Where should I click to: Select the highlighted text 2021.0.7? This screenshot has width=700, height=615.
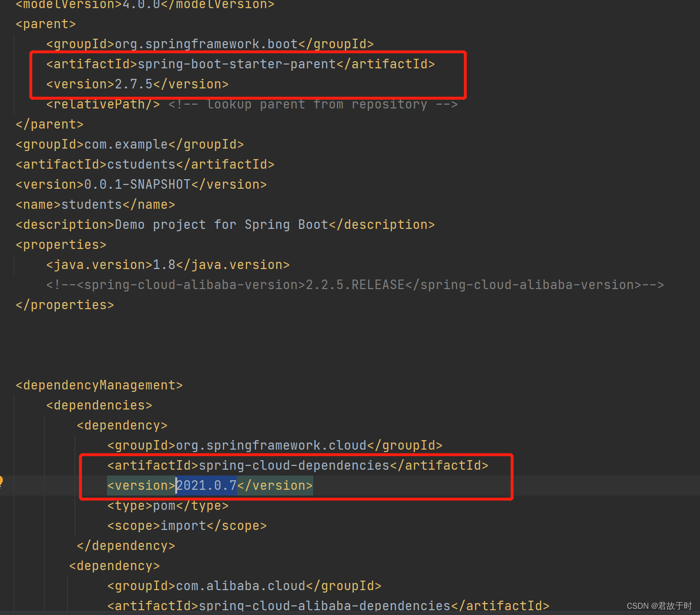click(206, 485)
